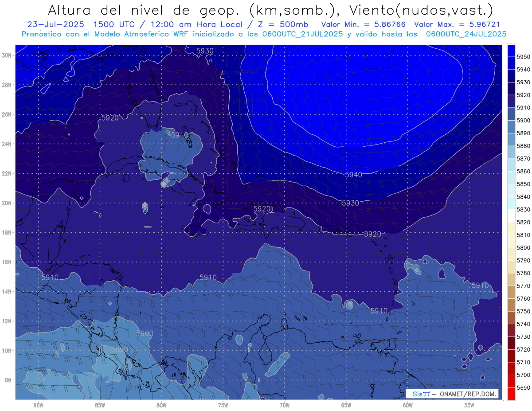The height and width of the screenshot is (411, 532).
Task: Click the '60W' longitude axis label
Action: tap(408, 405)
